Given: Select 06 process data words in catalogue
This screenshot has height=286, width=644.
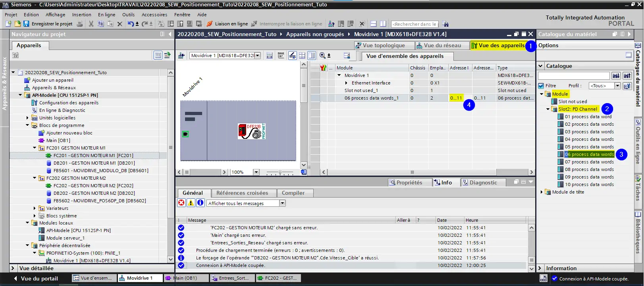Looking at the screenshot, I should click(589, 154).
